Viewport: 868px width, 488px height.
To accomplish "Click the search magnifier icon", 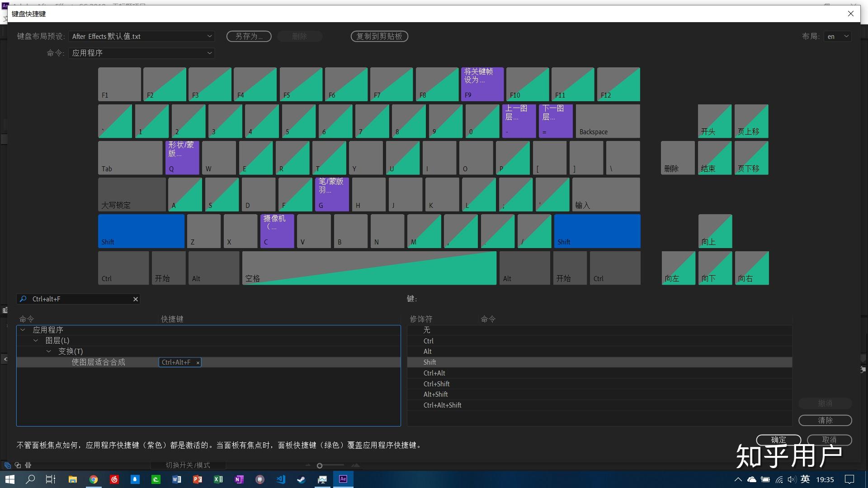I will click(x=24, y=299).
